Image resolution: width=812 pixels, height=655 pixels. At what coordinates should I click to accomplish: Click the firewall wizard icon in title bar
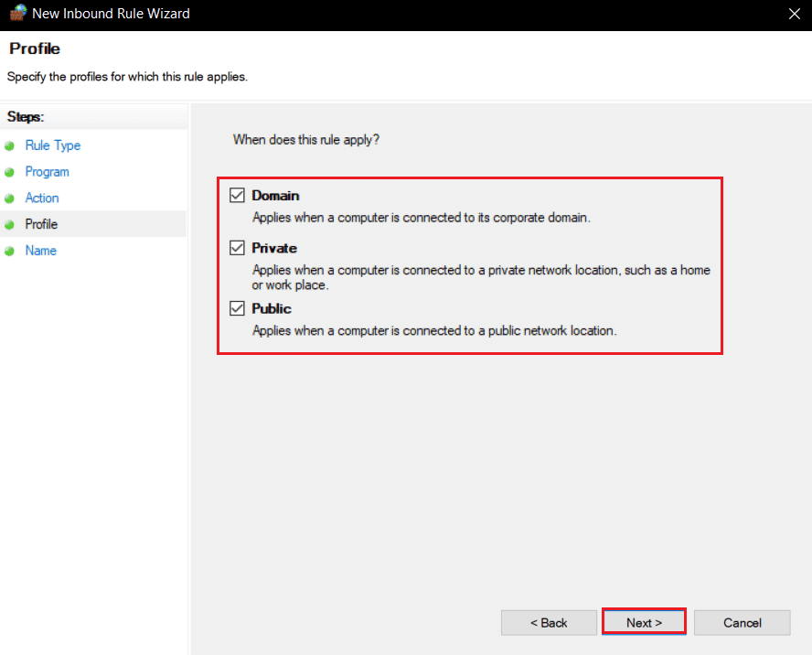(x=17, y=15)
